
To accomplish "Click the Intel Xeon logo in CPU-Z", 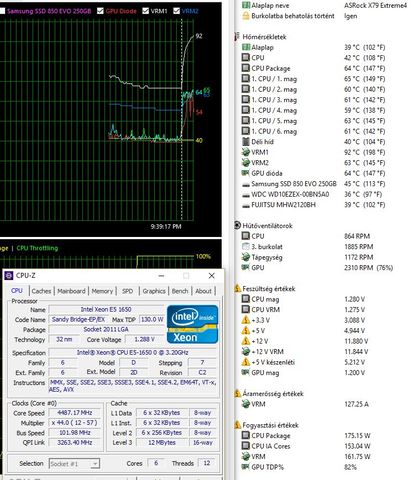I will tap(193, 324).
